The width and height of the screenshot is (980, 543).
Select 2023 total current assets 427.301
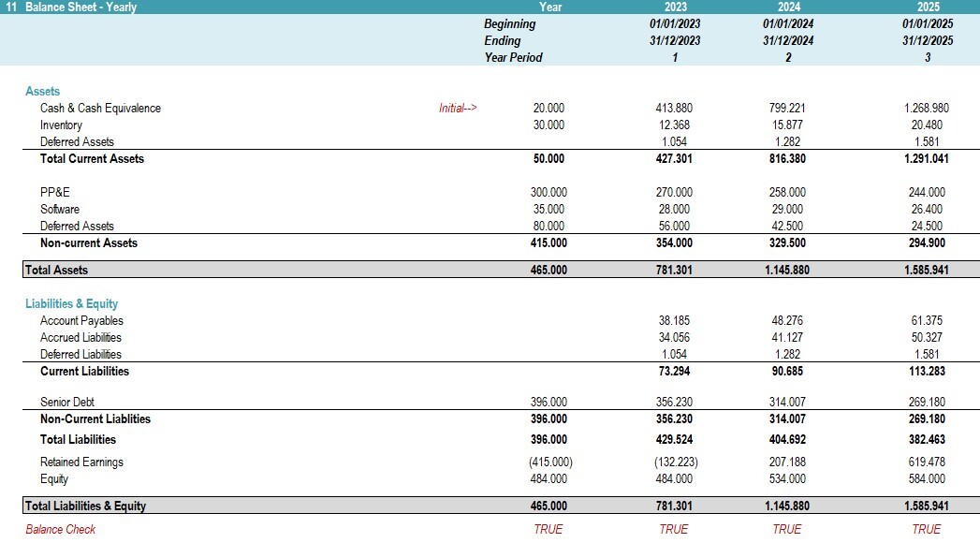click(x=674, y=159)
